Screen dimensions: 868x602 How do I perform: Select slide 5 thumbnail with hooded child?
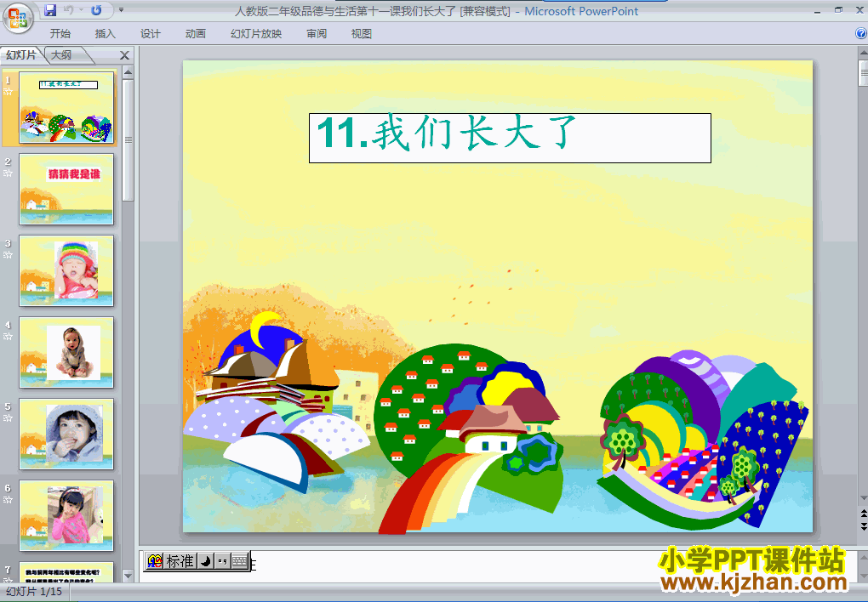pos(66,434)
